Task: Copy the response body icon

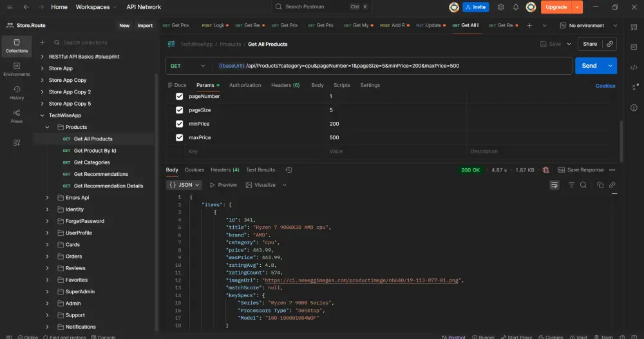Action: [600, 186]
